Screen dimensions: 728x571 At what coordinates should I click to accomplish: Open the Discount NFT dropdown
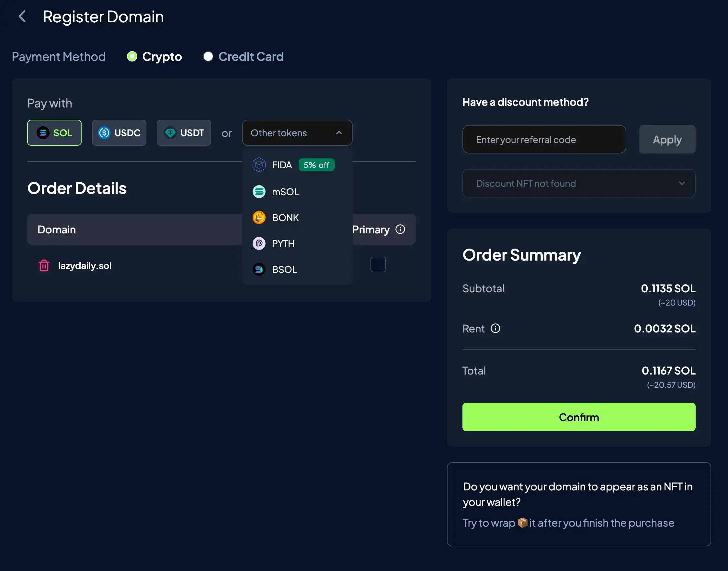(x=578, y=183)
